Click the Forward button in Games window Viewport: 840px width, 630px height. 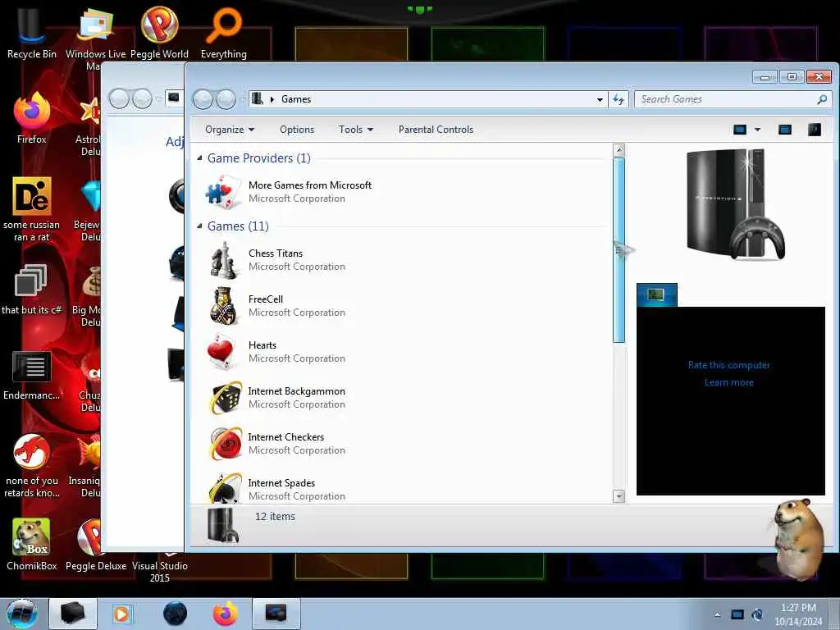pos(226,99)
